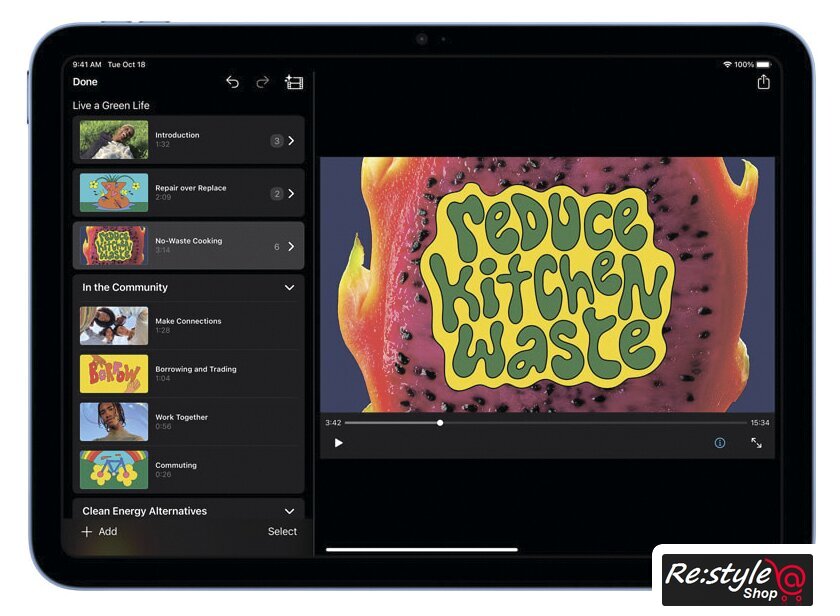The height and width of the screenshot is (616, 840).
Task: Expand the Clean Energy Alternatives chevron
Action: click(x=290, y=511)
